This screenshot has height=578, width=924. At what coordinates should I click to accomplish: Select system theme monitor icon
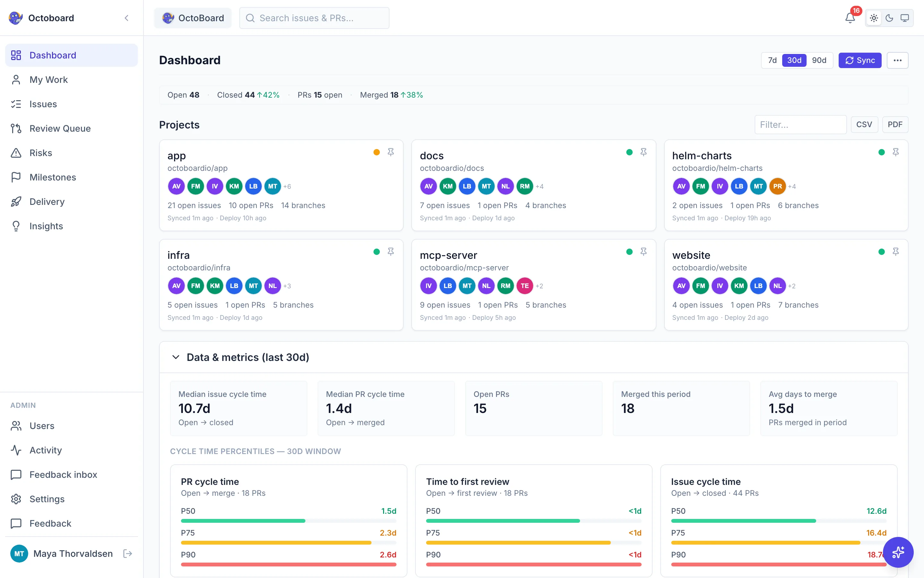pyautogui.click(x=904, y=18)
